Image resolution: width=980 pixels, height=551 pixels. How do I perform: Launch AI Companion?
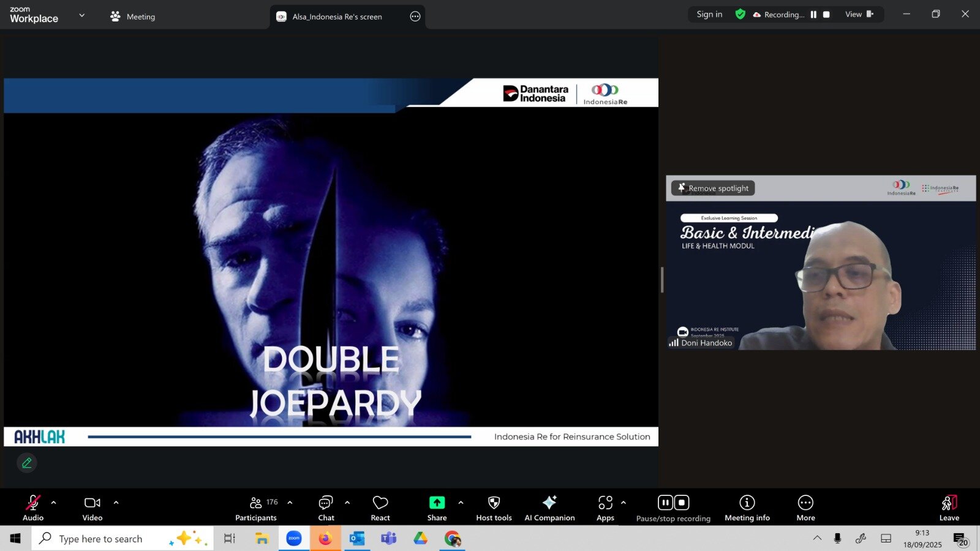(x=549, y=508)
